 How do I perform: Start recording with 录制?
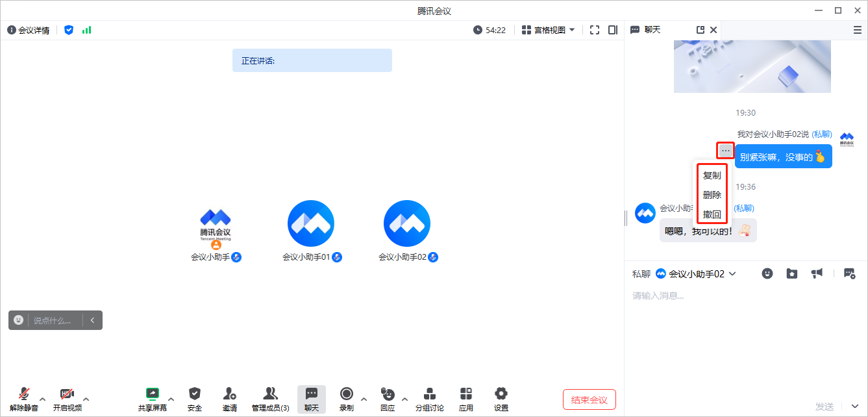pyautogui.click(x=347, y=399)
